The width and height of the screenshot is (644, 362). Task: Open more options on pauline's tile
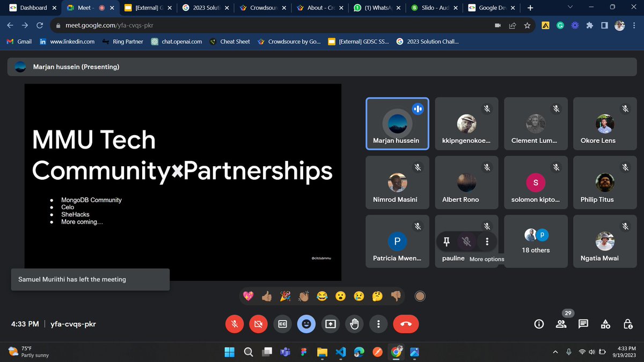(487, 241)
